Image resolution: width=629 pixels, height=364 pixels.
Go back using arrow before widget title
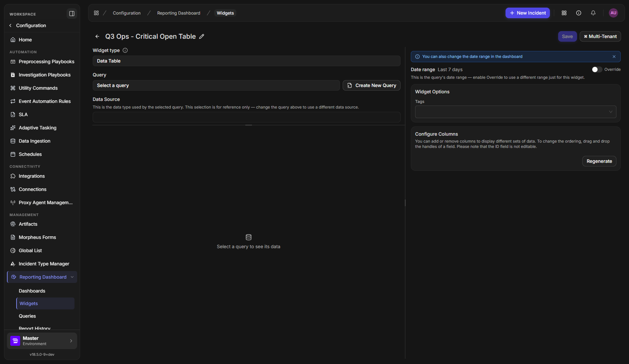[97, 36]
